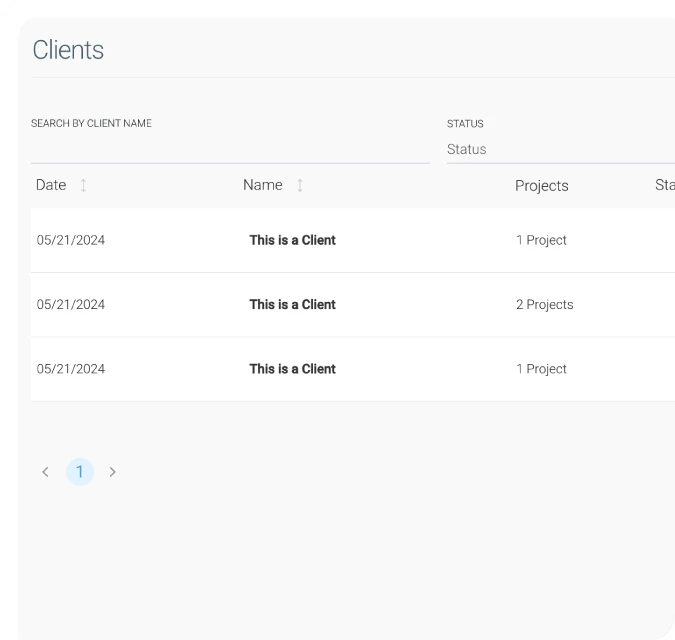Click the Clients page heading
This screenshot has width=675, height=640.
coord(68,50)
